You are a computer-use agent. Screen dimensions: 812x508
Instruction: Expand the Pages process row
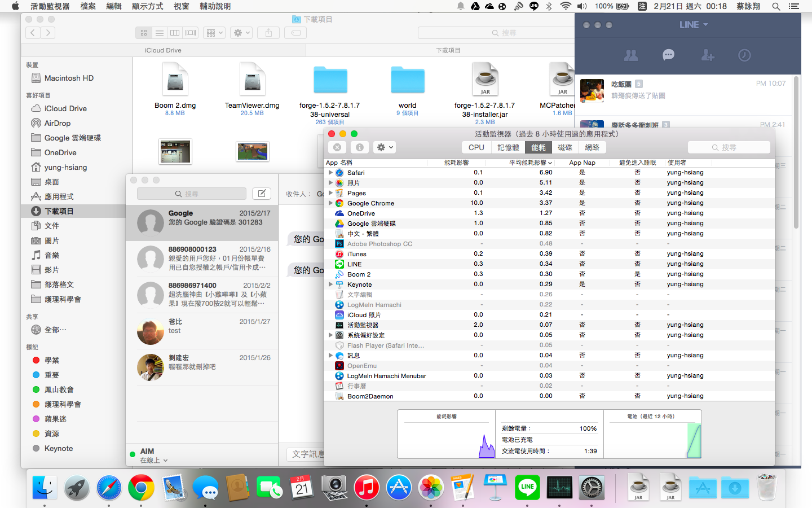330,193
